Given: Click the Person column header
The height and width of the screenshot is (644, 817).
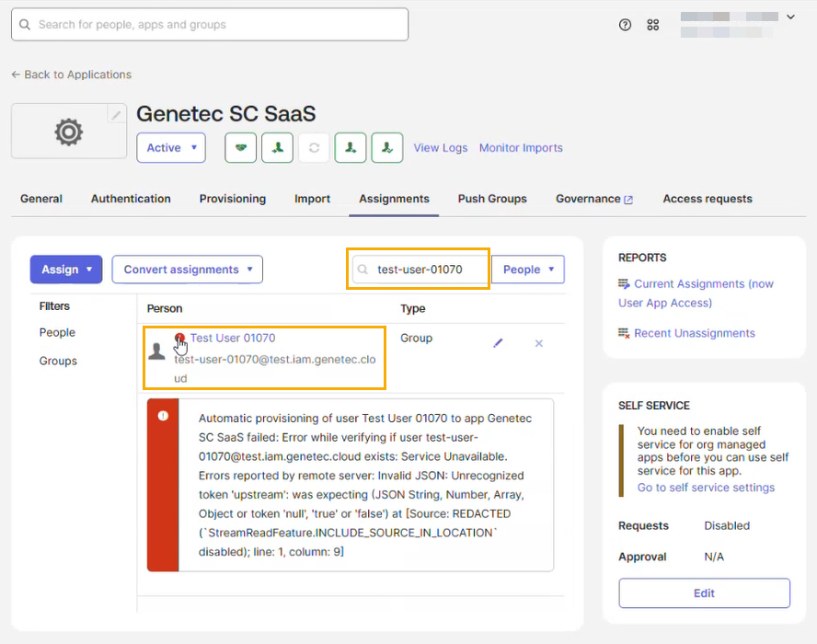Looking at the screenshot, I should 165,308.
